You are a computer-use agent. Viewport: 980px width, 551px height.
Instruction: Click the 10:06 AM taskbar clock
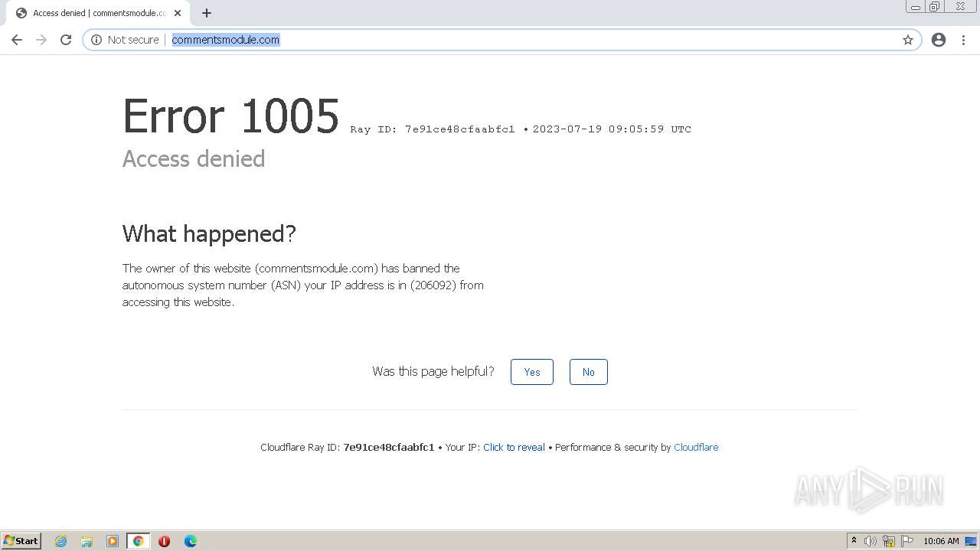[x=941, y=541]
